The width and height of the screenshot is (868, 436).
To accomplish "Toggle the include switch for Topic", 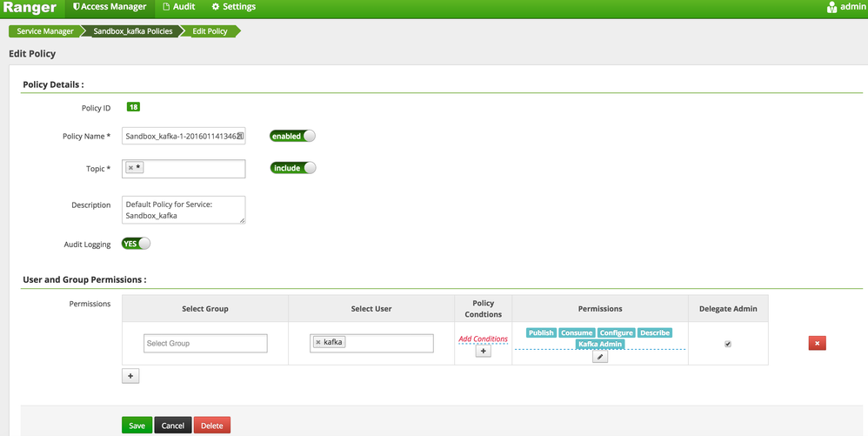I will pyautogui.click(x=293, y=168).
